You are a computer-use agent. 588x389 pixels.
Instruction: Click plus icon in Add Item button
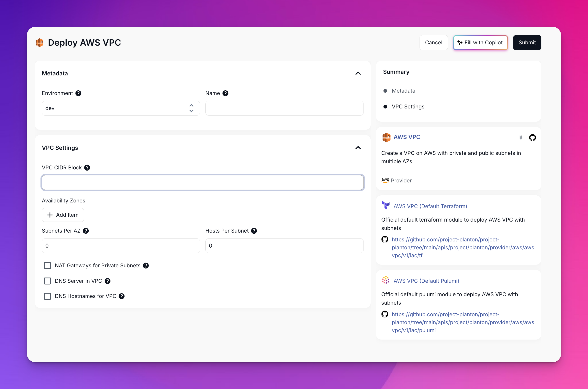50,215
